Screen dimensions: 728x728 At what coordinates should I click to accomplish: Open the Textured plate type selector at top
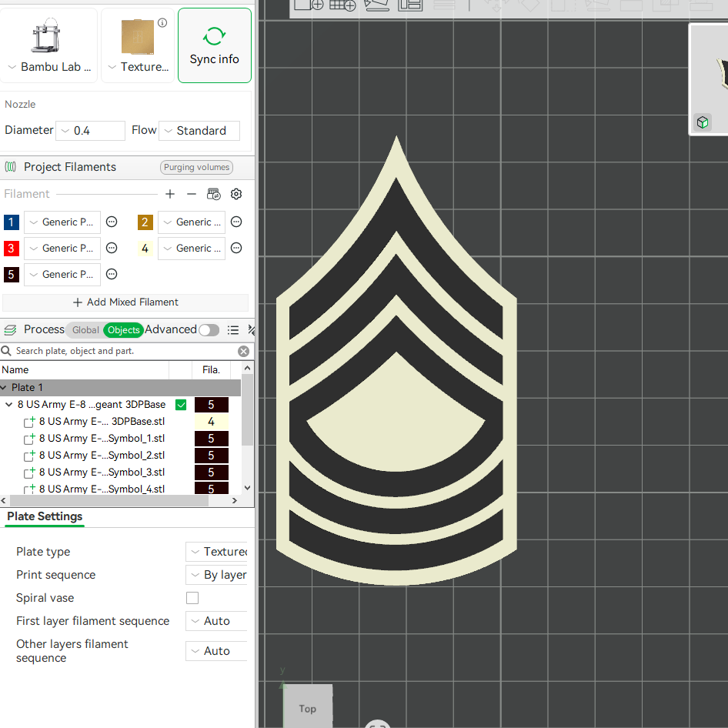138,45
